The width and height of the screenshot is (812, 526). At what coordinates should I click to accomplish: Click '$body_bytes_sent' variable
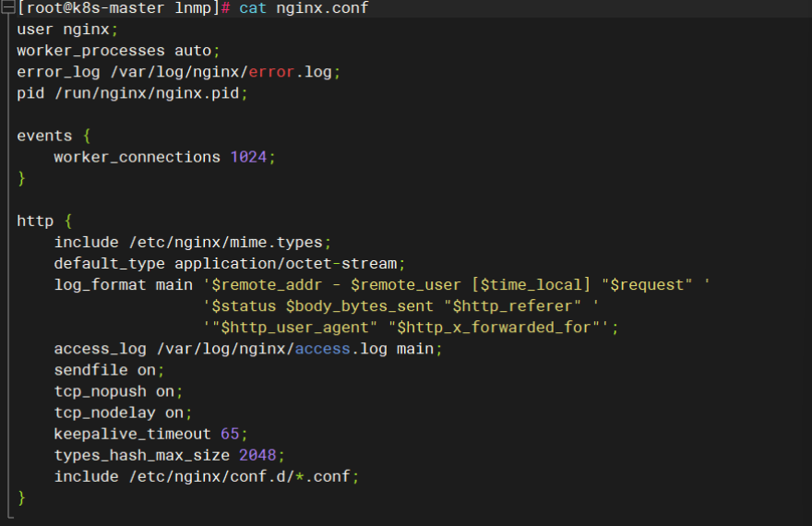tap(359, 306)
